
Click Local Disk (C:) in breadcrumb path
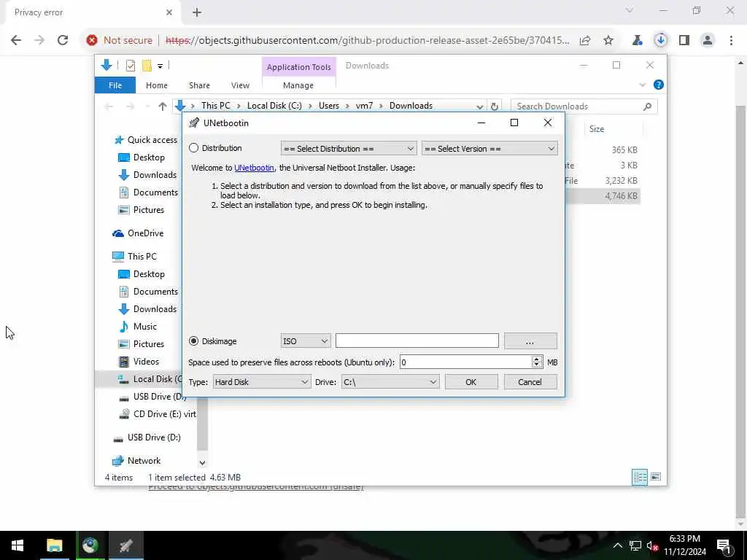tap(274, 106)
